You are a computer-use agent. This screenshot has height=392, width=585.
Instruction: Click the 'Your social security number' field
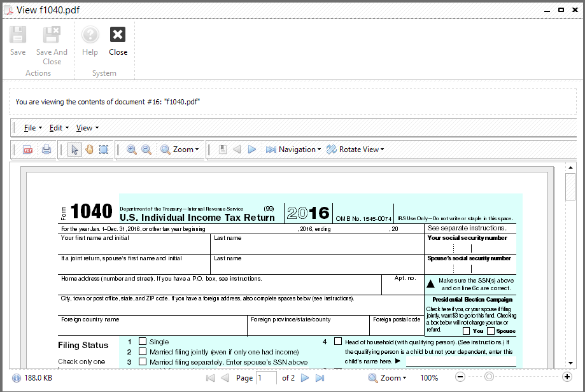click(x=470, y=244)
